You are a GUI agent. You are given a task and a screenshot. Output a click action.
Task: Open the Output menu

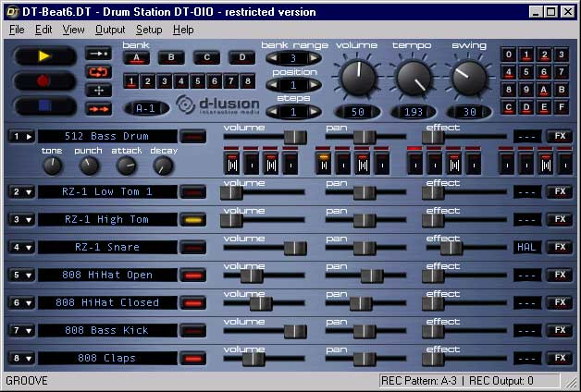coord(110,30)
